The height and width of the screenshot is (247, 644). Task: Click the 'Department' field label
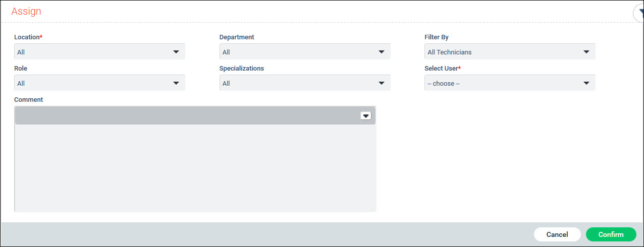click(x=237, y=37)
